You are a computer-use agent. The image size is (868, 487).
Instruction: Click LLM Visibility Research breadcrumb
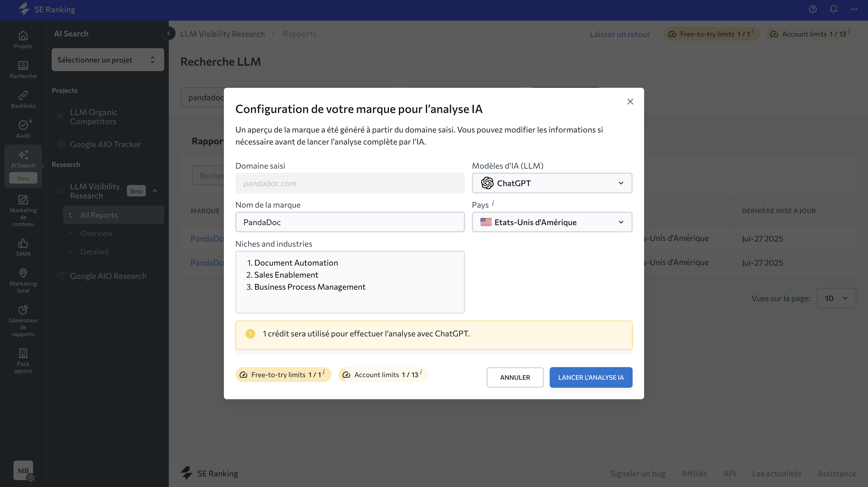tap(222, 34)
